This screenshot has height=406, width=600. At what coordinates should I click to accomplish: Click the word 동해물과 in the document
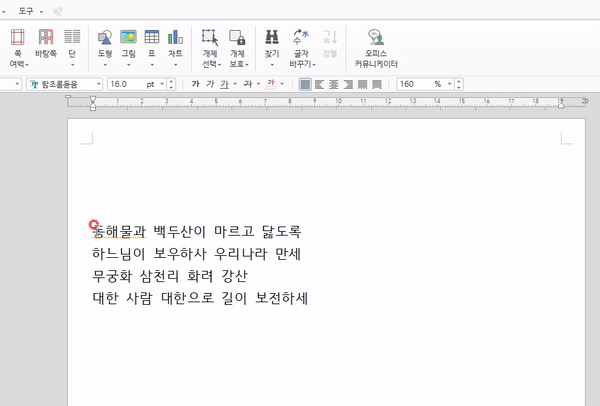point(119,231)
